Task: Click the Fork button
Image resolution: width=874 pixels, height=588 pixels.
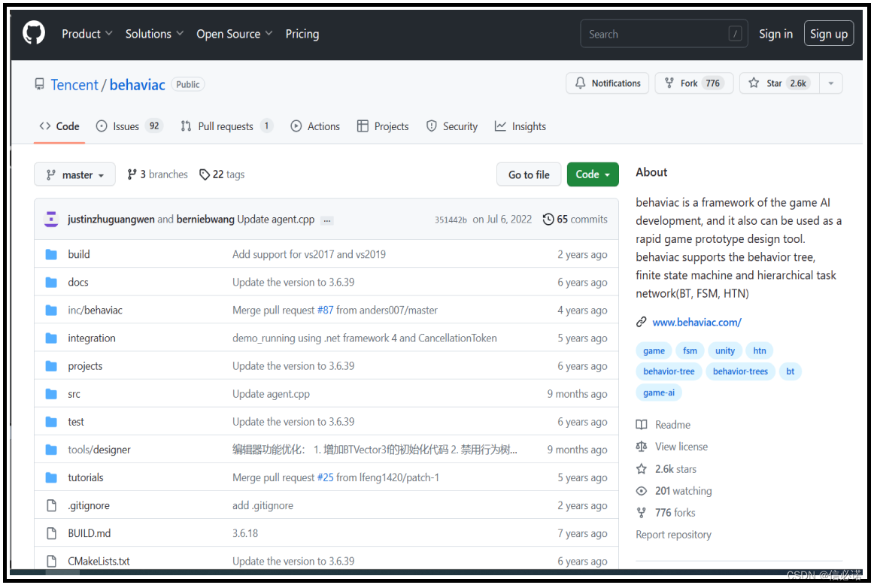Action: coord(694,83)
